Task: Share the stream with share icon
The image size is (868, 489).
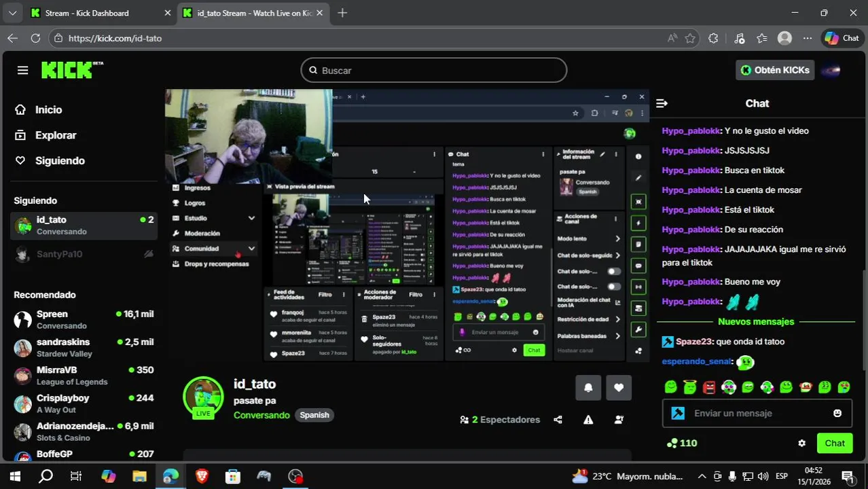Action: pos(558,420)
